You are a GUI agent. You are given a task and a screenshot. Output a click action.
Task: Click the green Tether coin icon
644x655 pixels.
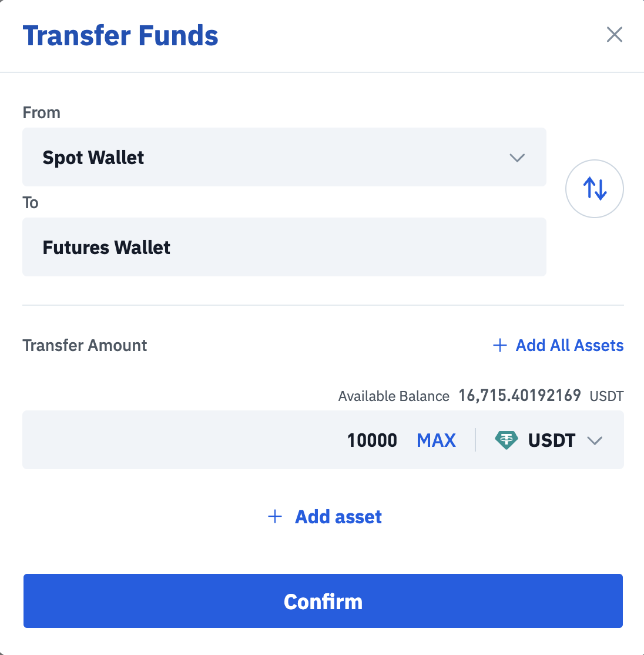coord(506,440)
